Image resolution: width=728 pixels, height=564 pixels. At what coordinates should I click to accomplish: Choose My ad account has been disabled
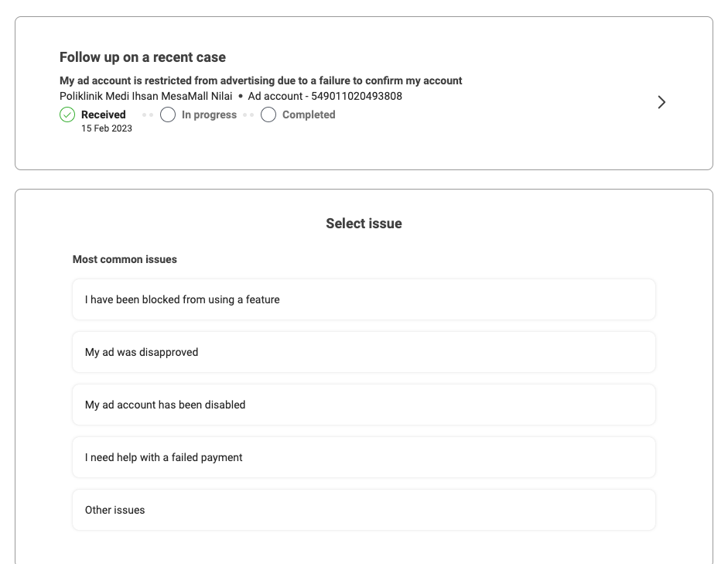tap(364, 405)
